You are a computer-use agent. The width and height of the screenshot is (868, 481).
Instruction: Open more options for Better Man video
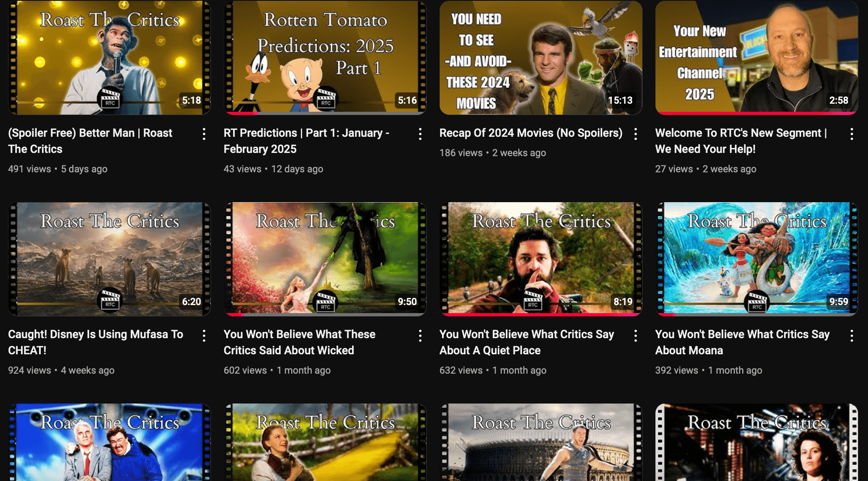204,134
